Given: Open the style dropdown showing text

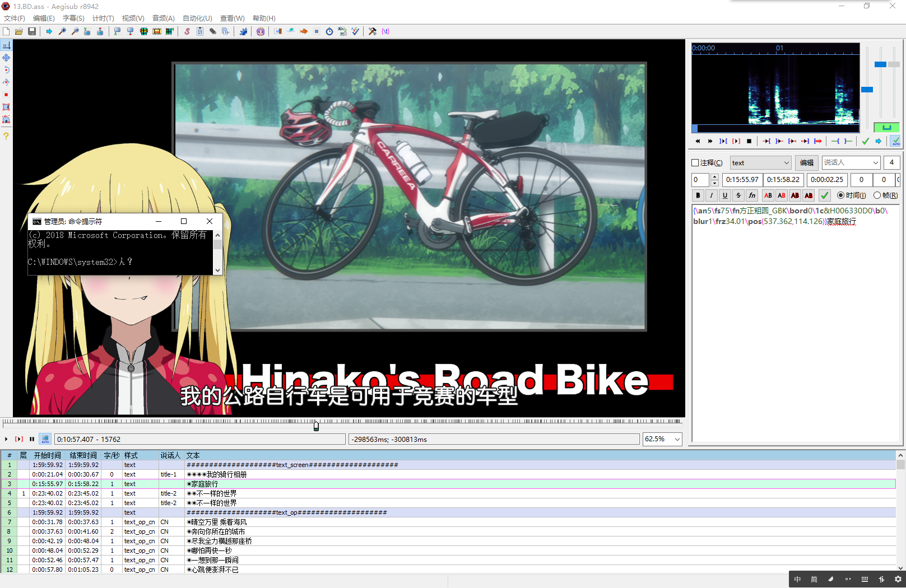Looking at the screenshot, I should click(x=760, y=163).
